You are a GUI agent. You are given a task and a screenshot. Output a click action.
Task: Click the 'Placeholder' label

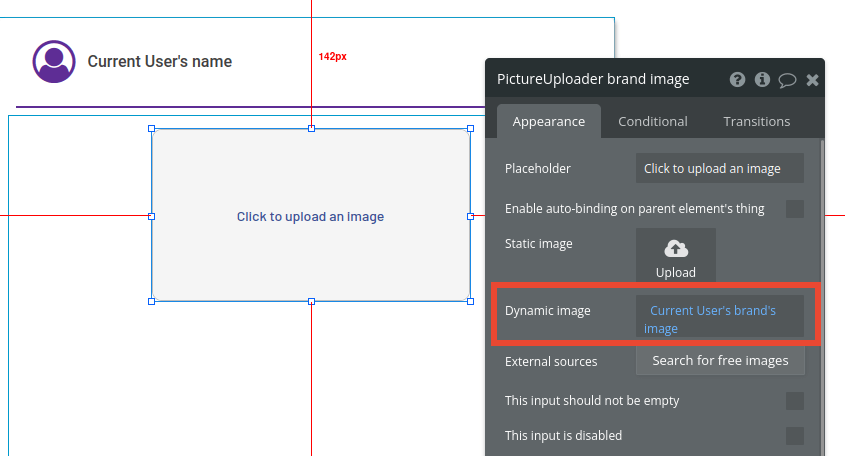pos(537,168)
